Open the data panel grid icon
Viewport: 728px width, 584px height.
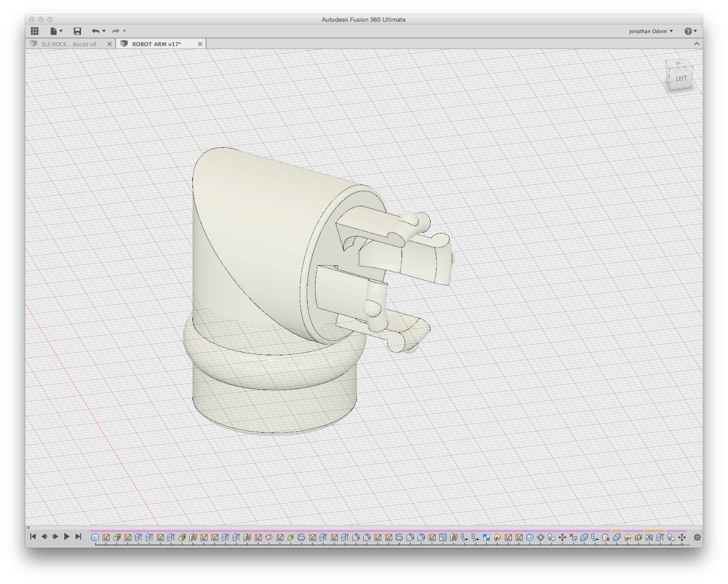coord(35,31)
